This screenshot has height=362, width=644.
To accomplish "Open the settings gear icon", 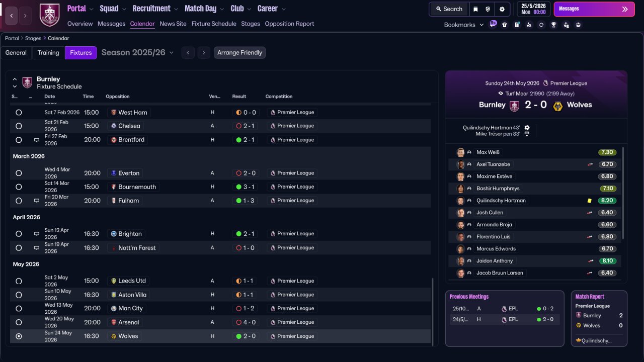I will tap(502, 9).
